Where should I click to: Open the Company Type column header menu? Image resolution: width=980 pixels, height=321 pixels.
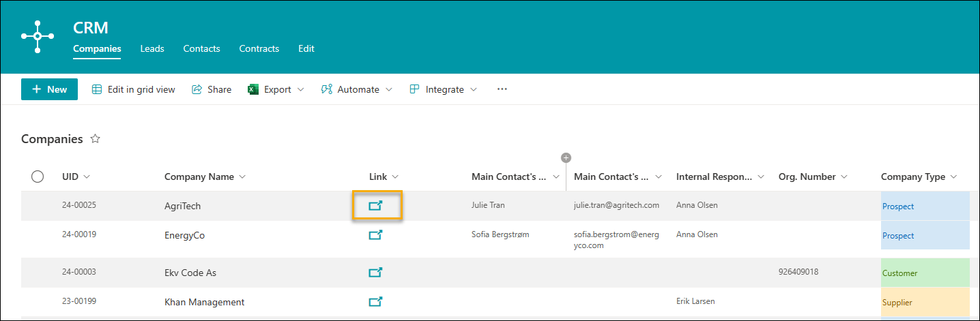tap(919, 177)
